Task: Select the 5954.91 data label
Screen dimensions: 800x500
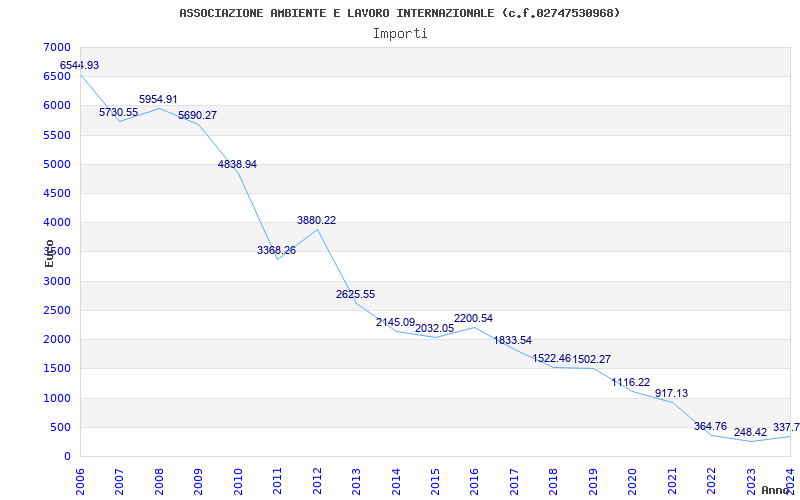Action: click(x=158, y=99)
